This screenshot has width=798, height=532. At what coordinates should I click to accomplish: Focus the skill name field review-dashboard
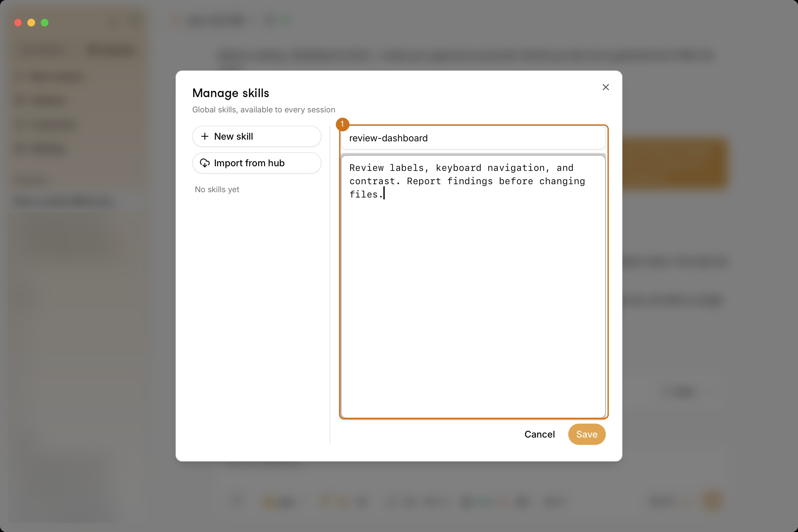(473, 138)
